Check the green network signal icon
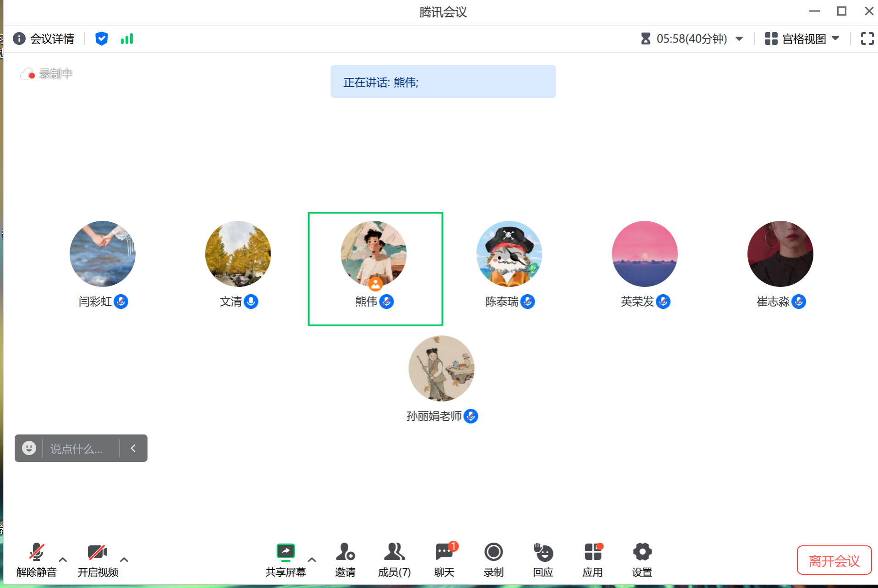This screenshot has height=588, width=878. [127, 39]
